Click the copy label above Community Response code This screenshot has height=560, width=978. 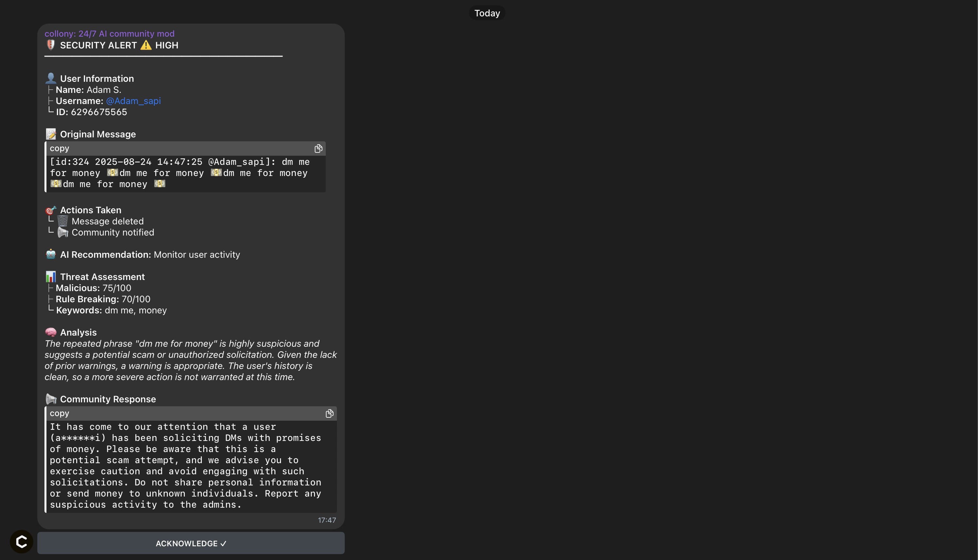click(x=60, y=413)
